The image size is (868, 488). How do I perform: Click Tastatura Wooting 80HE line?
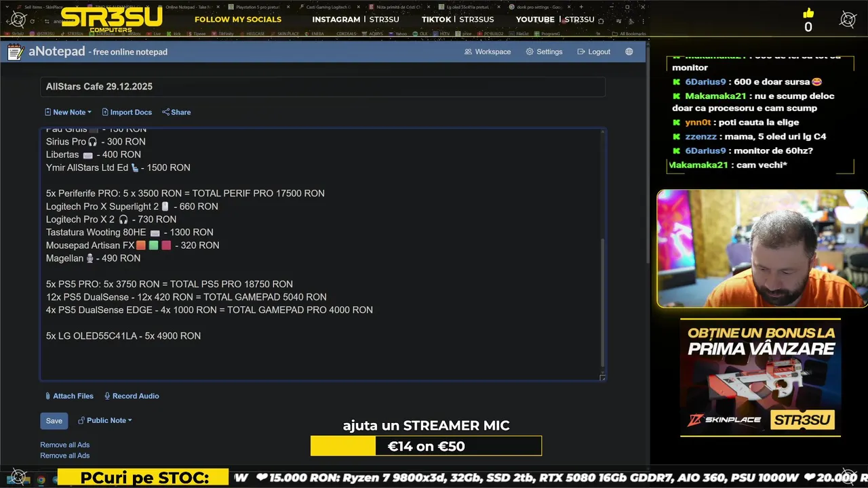pos(130,232)
